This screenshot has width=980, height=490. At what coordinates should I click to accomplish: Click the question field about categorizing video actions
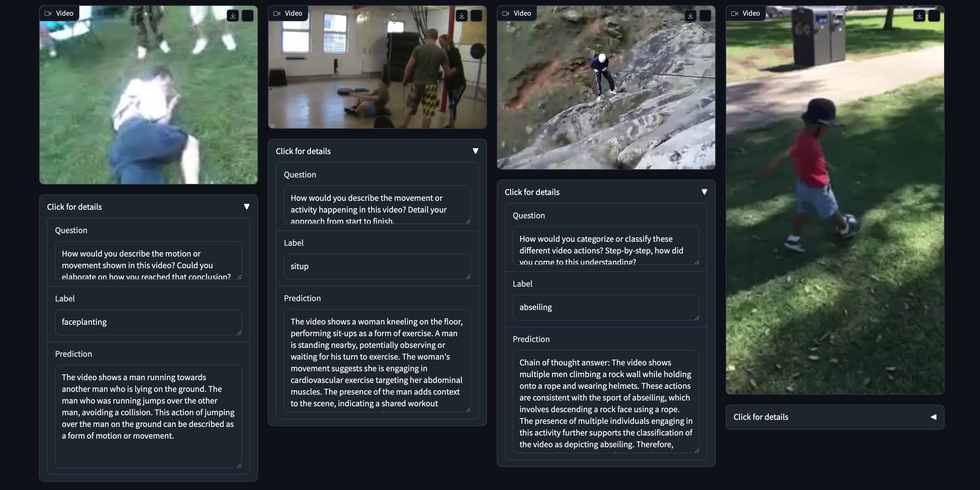click(x=606, y=246)
